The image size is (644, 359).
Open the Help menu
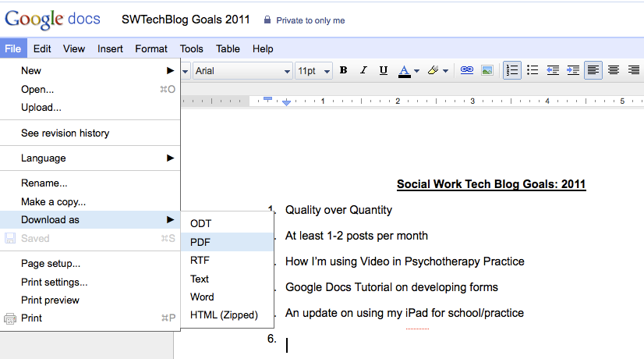pos(263,48)
